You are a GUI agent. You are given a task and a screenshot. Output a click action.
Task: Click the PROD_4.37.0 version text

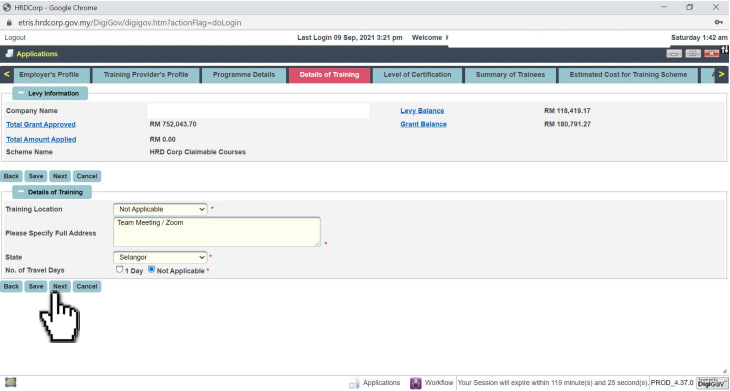click(672, 383)
